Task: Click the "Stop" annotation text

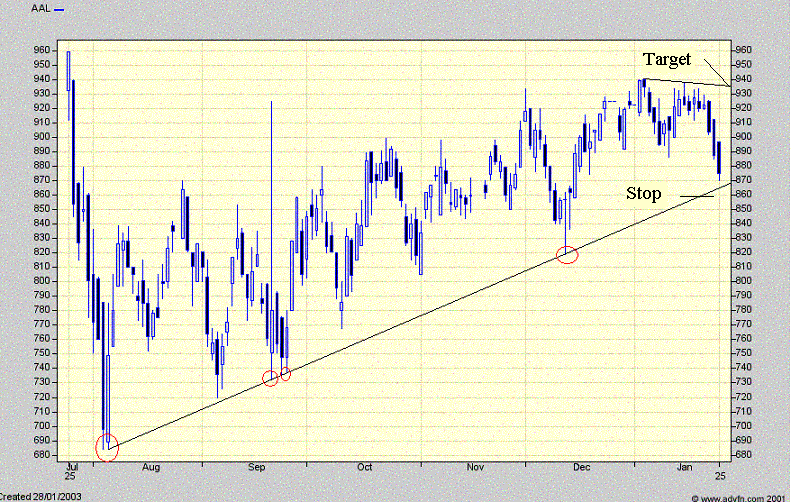Action: 643,193
